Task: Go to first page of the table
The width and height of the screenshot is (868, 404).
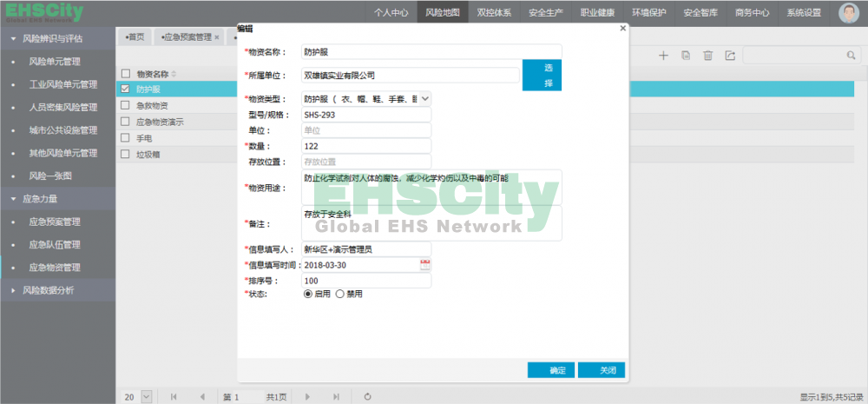Action: (174, 397)
